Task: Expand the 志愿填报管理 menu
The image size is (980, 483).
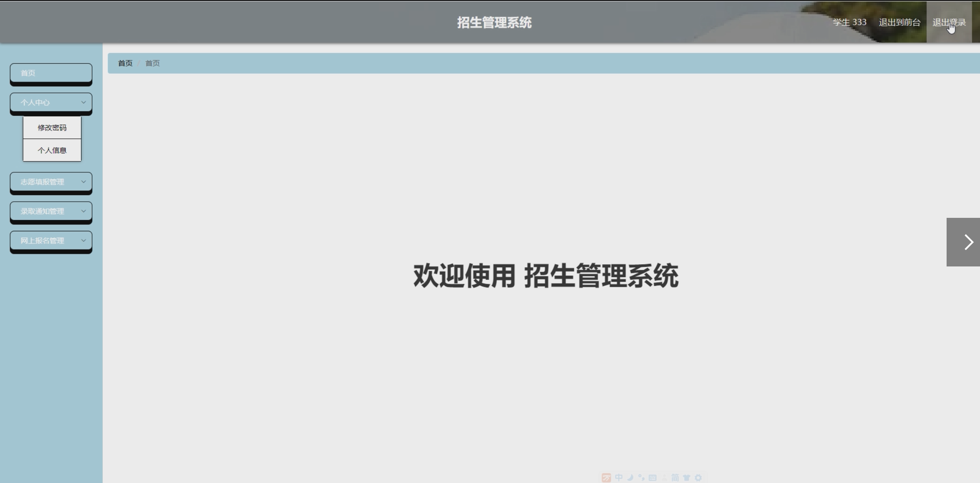Action: [x=51, y=182]
